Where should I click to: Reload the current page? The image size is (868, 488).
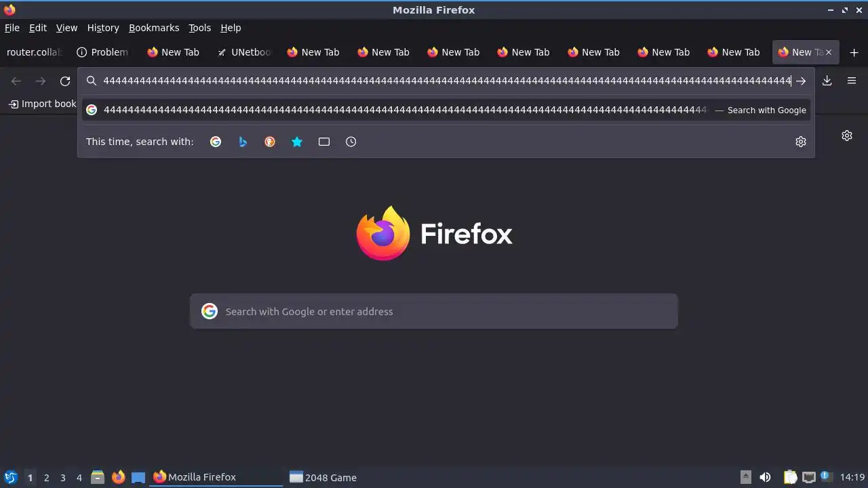coord(65,81)
